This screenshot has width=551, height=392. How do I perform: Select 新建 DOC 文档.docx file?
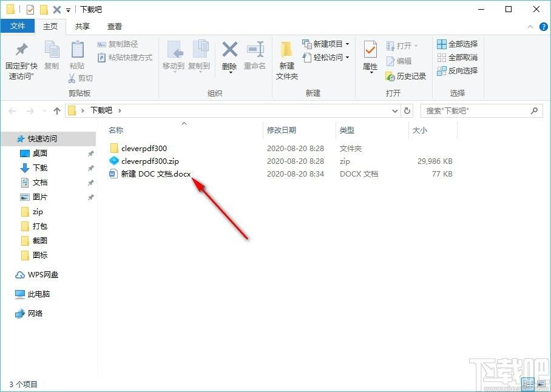tap(156, 174)
